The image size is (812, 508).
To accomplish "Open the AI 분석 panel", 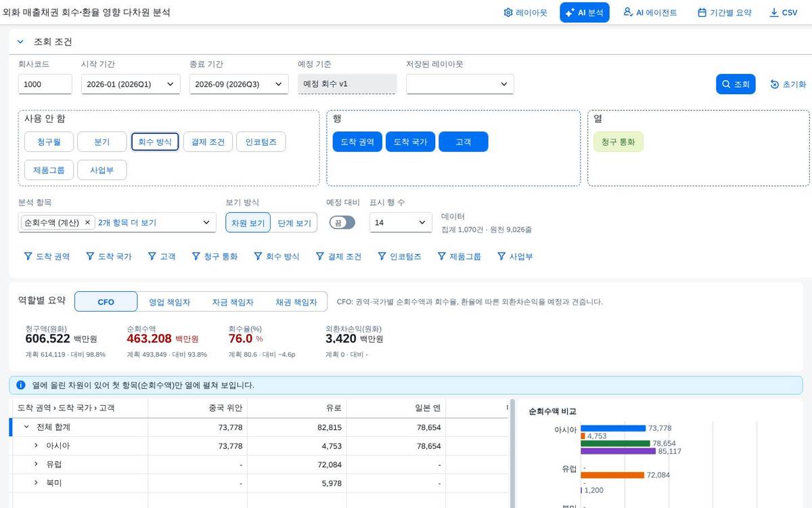I will tap(585, 12).
